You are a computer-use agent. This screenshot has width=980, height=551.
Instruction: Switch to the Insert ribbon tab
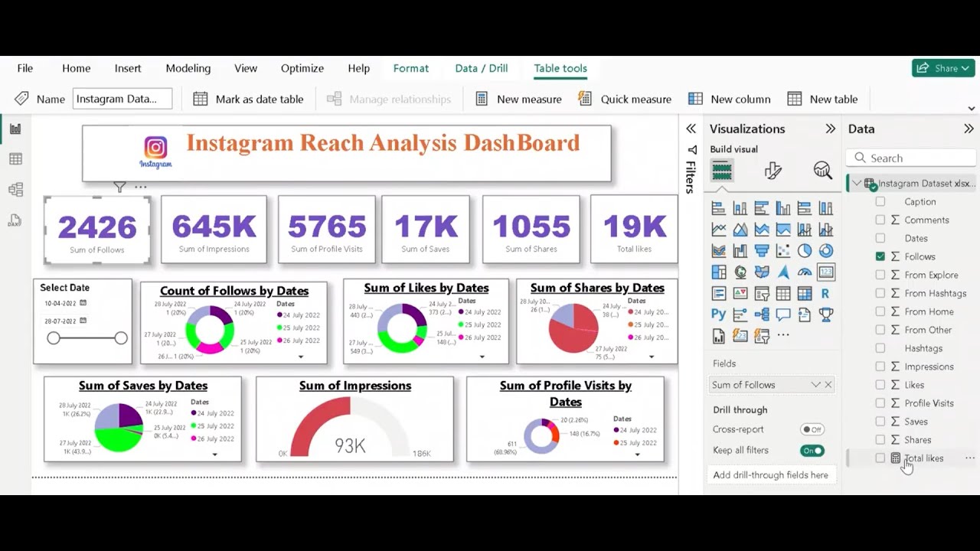(128, 68)
